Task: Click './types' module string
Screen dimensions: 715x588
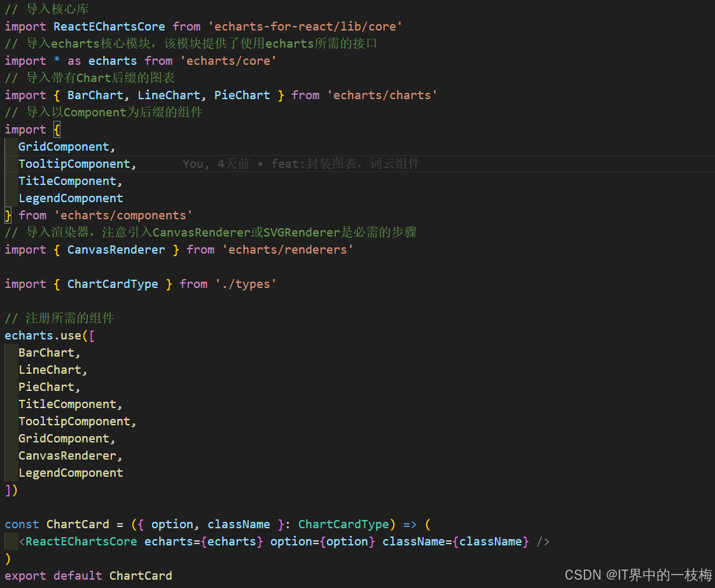Action: [246, 284]
